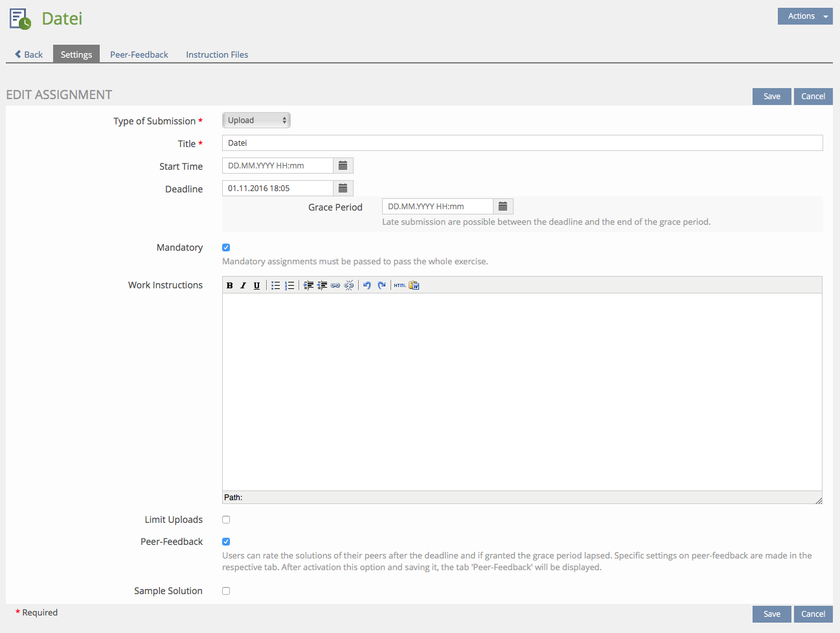840x633 pixels.
Task: Open calendar picker for Grace Period
Action: click(x=503, y=207)
